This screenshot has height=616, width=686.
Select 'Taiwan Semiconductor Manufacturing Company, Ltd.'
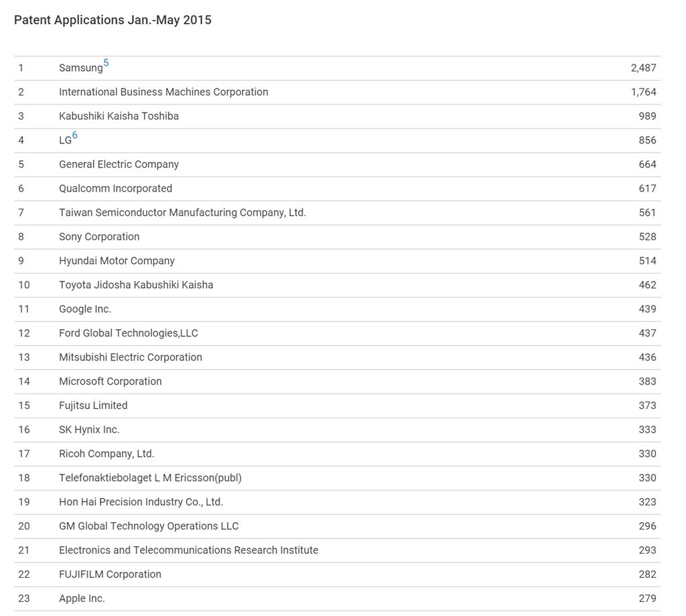pos(182,212)
